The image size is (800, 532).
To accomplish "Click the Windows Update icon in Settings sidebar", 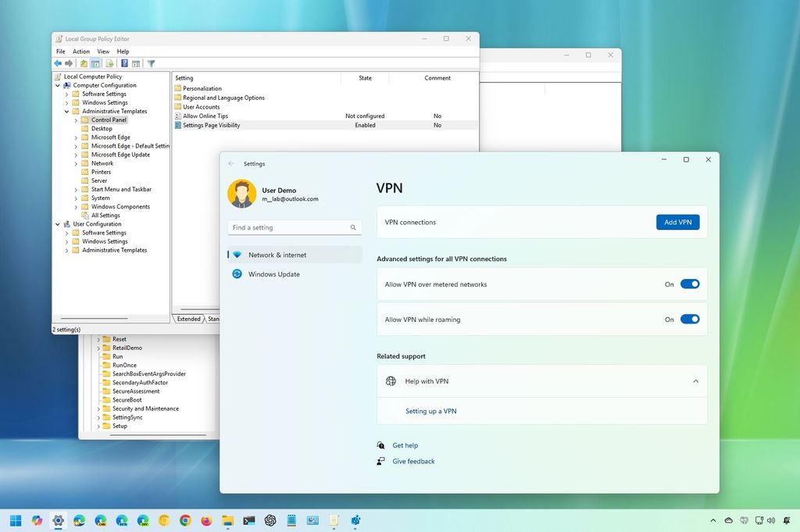I will click(x=235, y=274).
